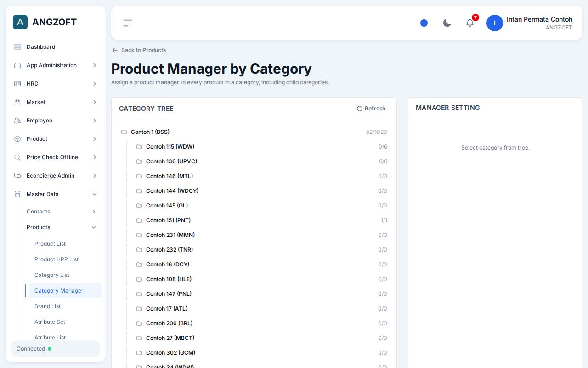Toggle dark mode moon icon
The height and width of the screenshot is (368, 588).
point(447,23)
